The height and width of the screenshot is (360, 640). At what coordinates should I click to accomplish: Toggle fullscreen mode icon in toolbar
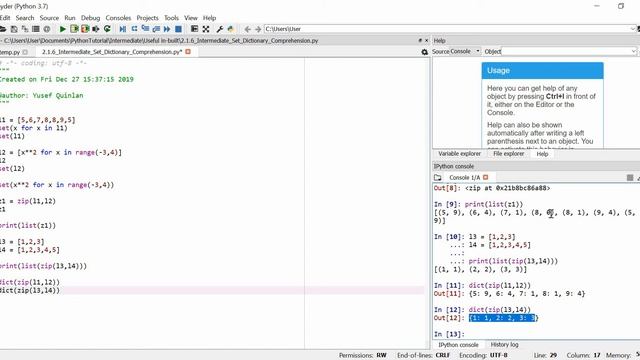[206, 29]
